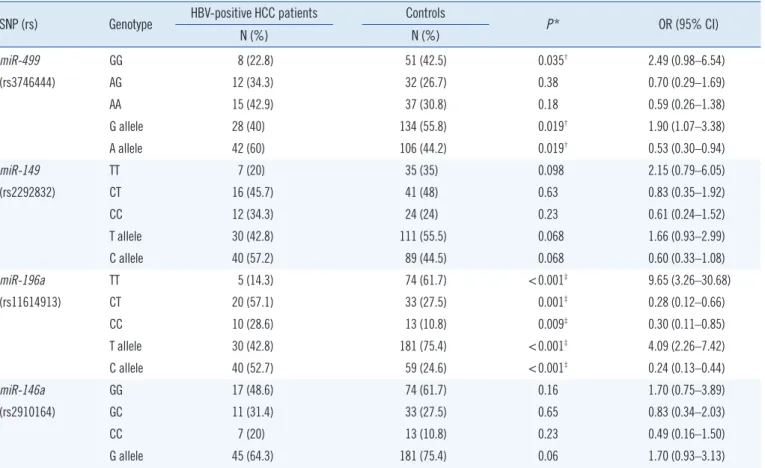
Task: Click odds ratio '9.65 (3.26–30.68)'
Action: click(689, 280)
